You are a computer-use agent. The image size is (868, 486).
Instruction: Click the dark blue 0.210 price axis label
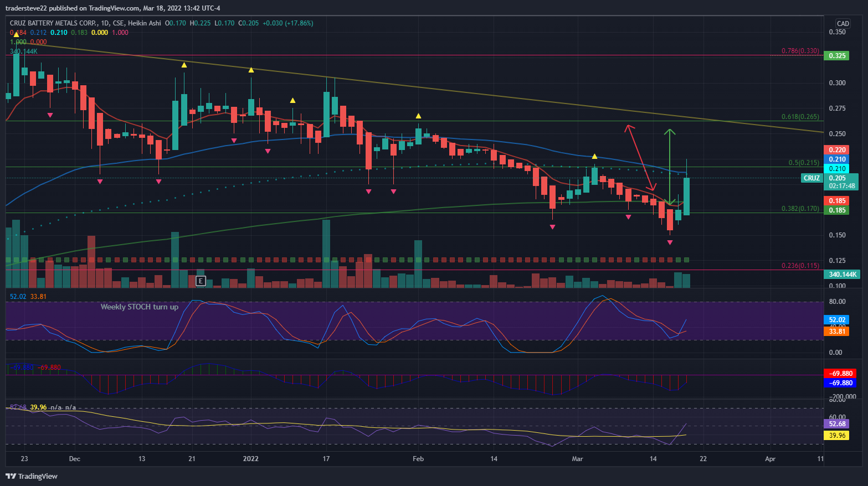[x=836, y=159]
